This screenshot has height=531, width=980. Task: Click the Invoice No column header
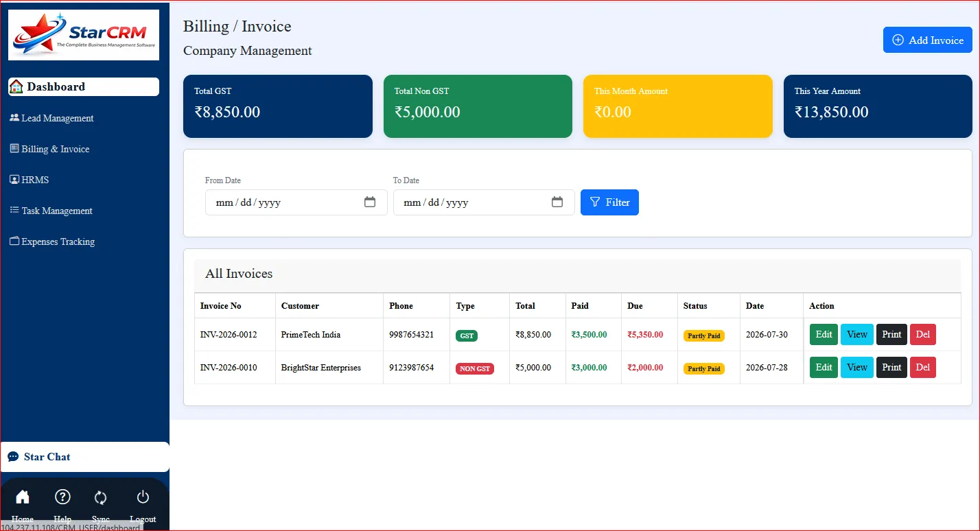[235, 306]
